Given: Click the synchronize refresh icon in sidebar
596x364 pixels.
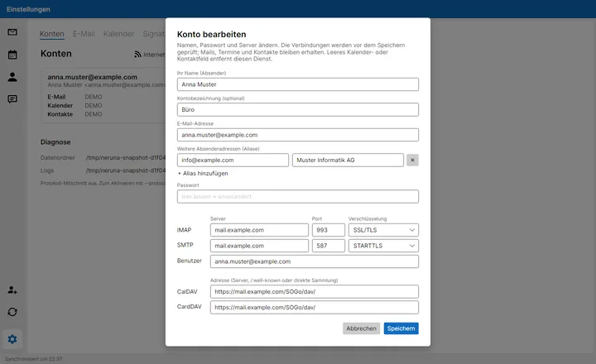Looking at the screenshot, I should 12,312.
